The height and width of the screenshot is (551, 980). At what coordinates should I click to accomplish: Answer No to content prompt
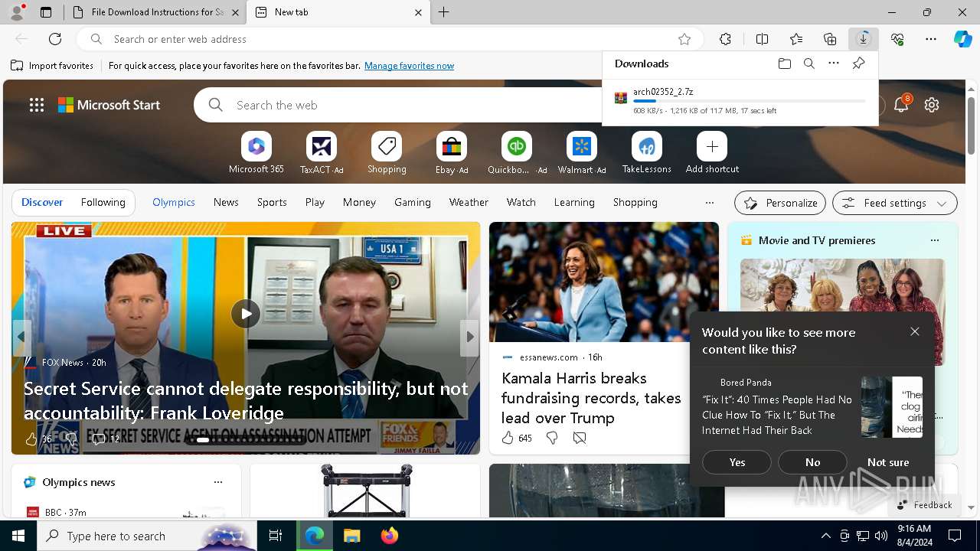click(x=812, y=462)
